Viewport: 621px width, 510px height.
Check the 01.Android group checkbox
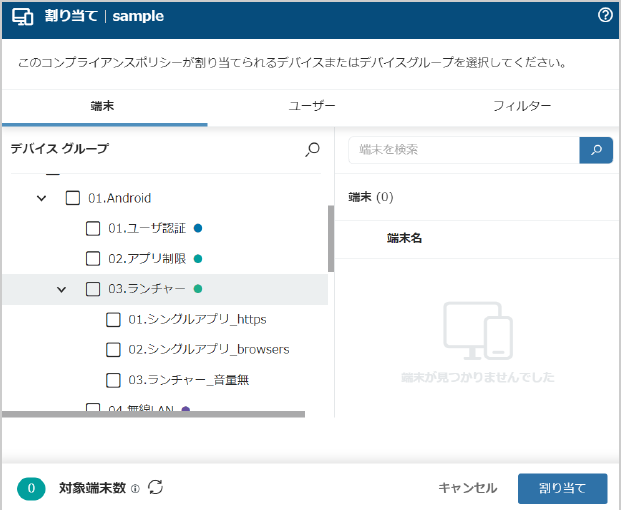(72, 198)
